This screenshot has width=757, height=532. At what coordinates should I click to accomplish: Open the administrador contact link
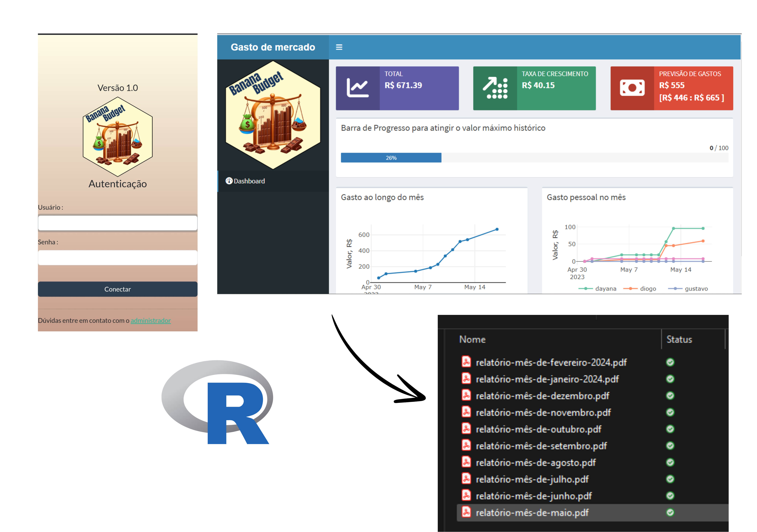click(x=151, y=321)
